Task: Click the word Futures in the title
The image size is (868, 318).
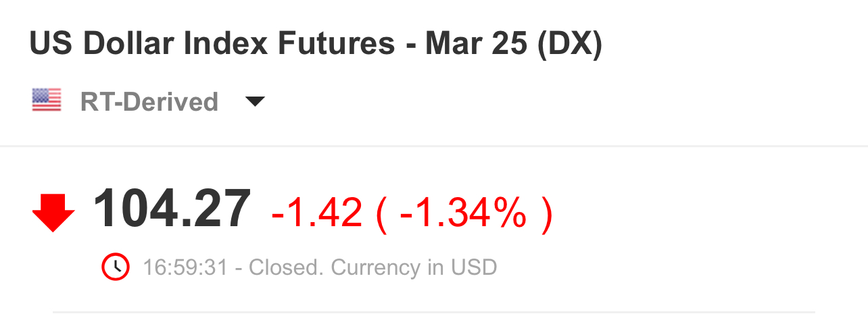Action: 336,45
